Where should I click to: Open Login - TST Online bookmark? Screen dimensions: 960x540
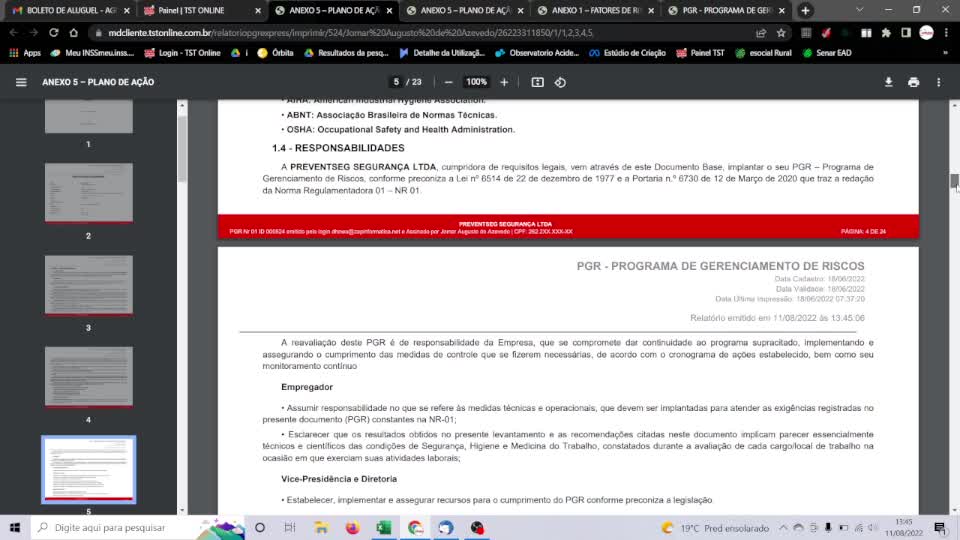[182, 53]
